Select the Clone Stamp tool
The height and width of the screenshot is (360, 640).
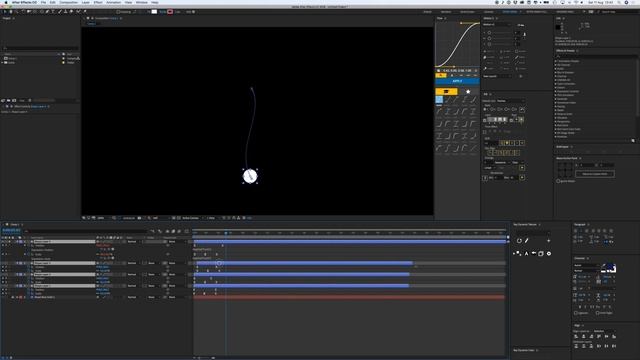[65, 12]
